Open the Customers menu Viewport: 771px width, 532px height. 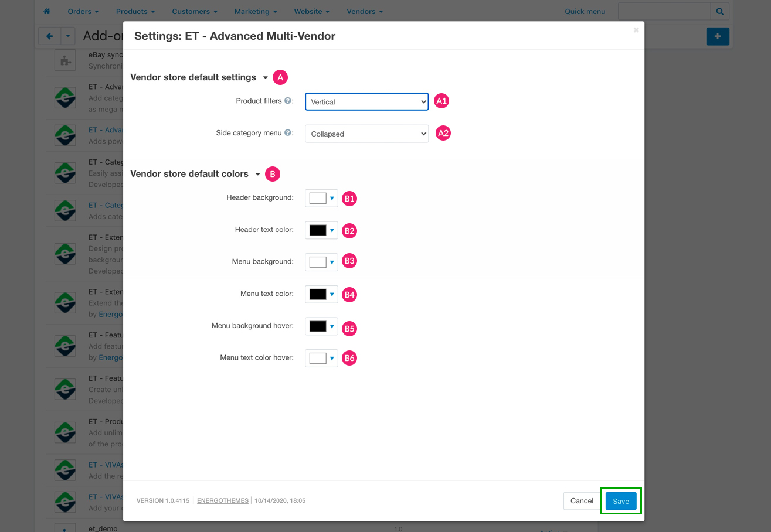tap(195, 11)
